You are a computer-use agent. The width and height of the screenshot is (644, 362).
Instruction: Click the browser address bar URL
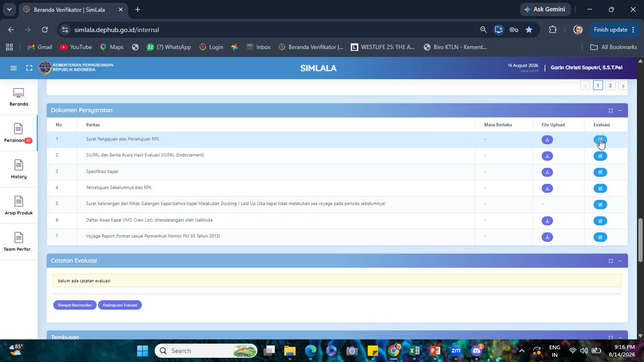click(116, 30)
